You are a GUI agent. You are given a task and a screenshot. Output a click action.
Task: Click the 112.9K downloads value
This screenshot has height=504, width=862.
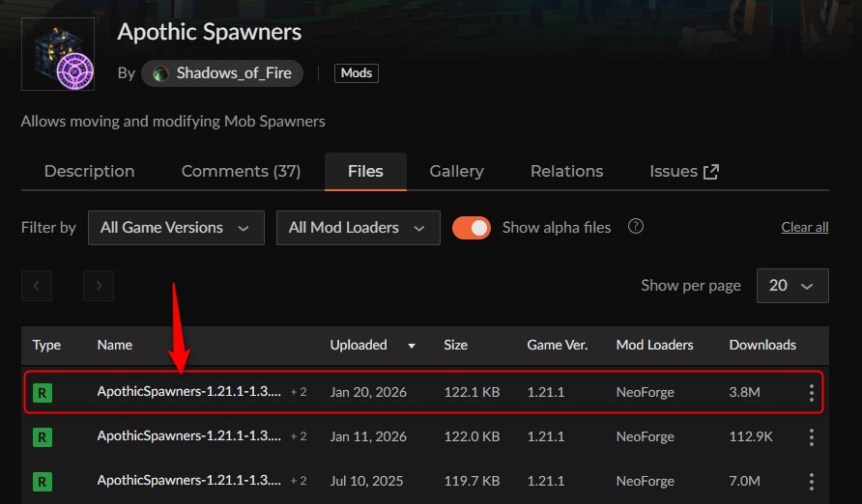click(751, 436)
